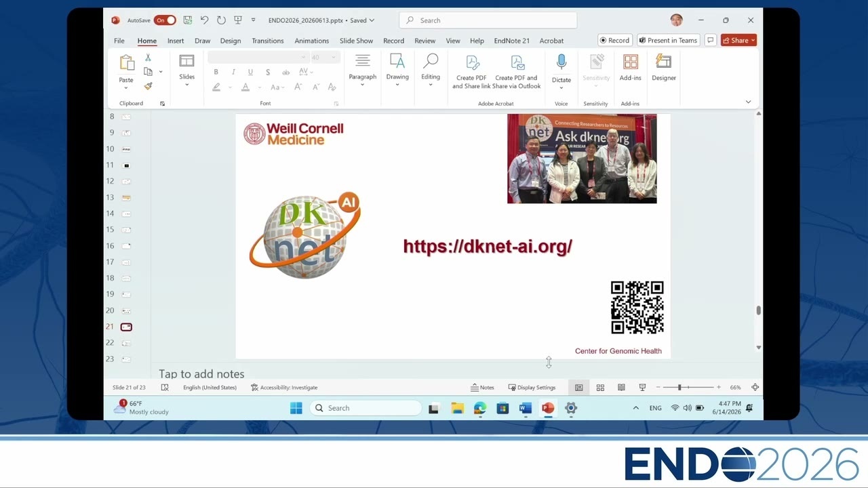Cut the selection with the scissors icon
Viewport: 868px width, 488px height.
coord(148,58)
